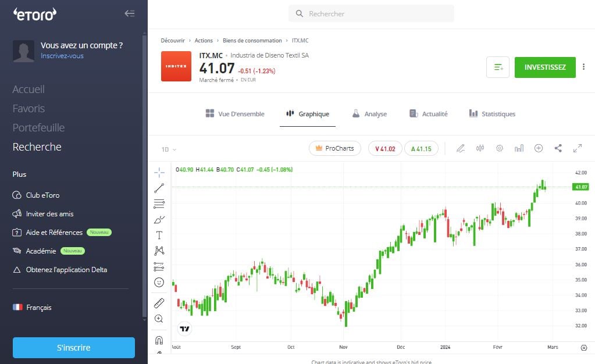Image resolution: width=595 pixels, height=364 pixels.
Task: Open the chart settings gear
Action: point(499,148)
